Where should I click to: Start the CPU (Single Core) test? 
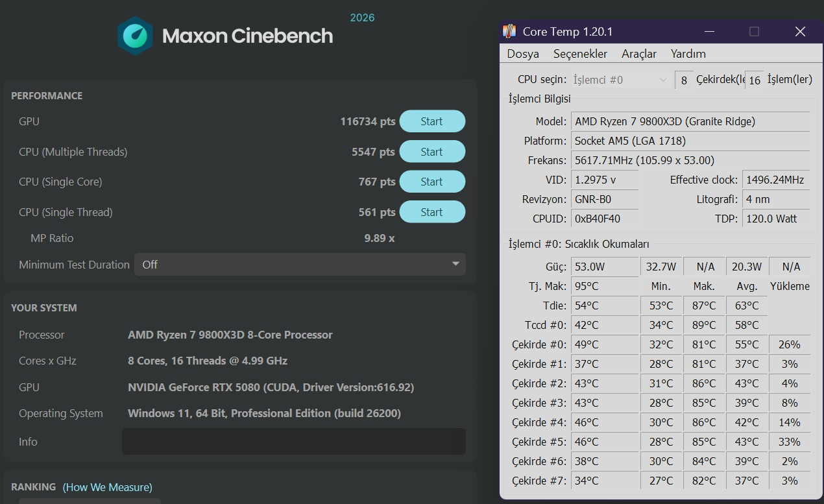pyautogui.click(x=432, y=182)
